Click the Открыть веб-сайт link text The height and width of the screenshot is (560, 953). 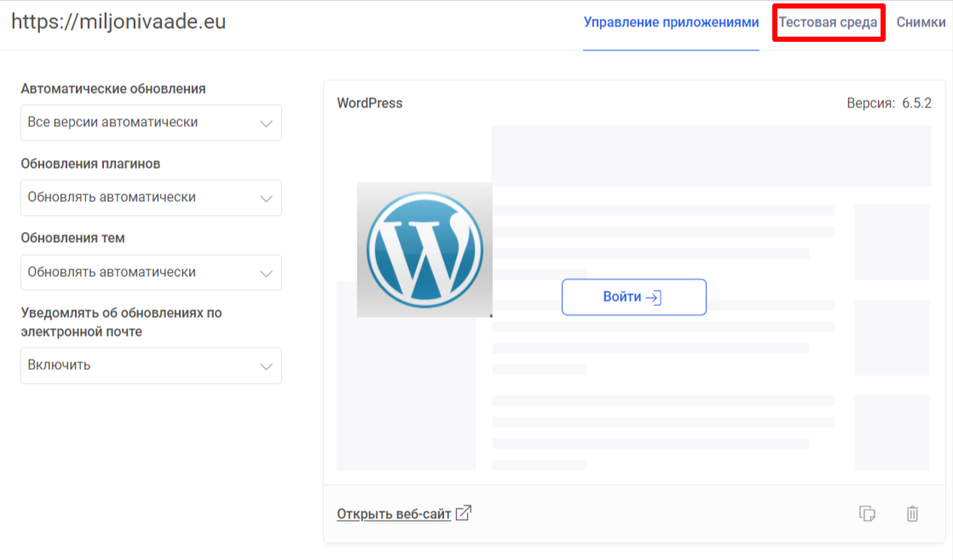(394, 514)
